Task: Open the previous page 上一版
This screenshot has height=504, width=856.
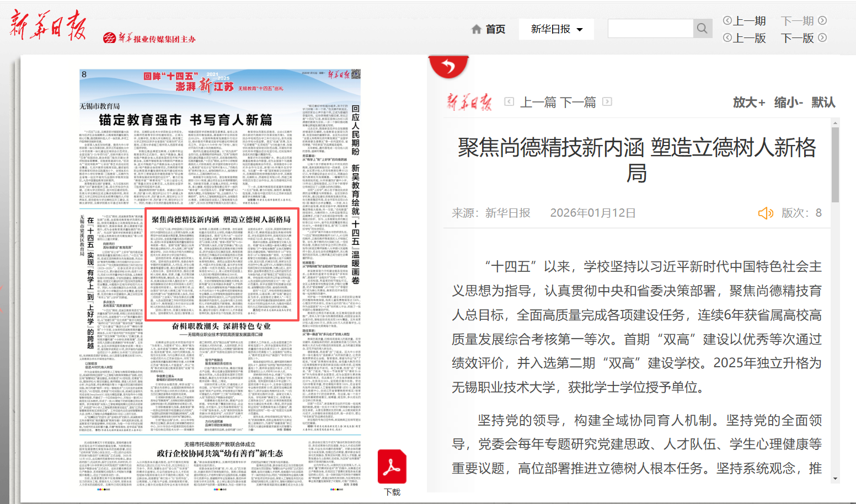Action: coord(744,38)
